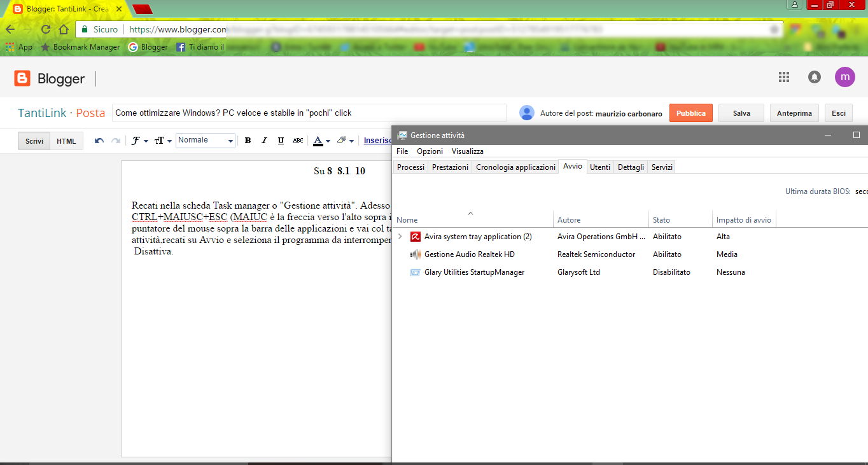This screenshot has height=465, width=868.
Task: Open the Facebook 'Ti diamo il' bookmark
Action: [x=200, y=47]
